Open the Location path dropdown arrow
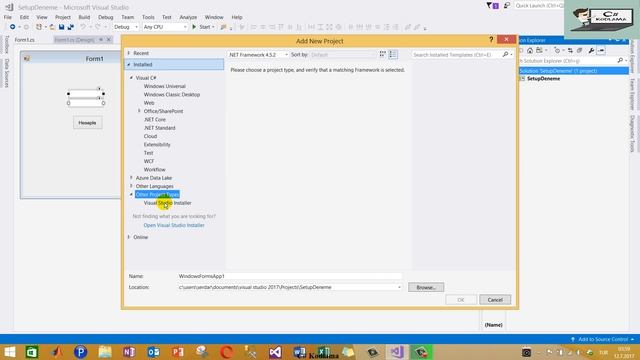Screen dimensions: 640x360 399,287
